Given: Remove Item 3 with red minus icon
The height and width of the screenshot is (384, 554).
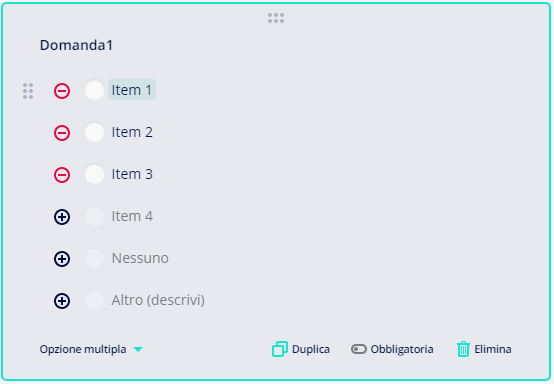Looking at the screenshot, I should point(62,175).
